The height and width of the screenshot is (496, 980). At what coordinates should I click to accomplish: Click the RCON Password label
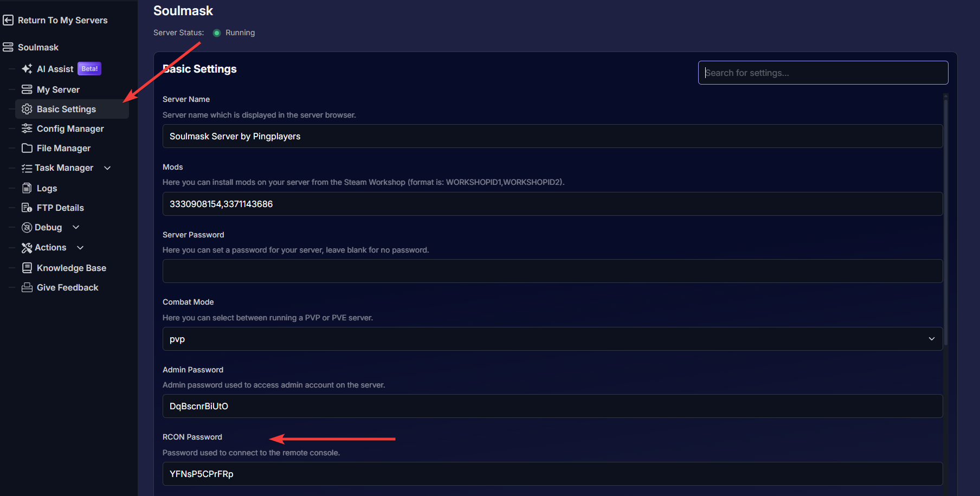click(x=192, y=437)
